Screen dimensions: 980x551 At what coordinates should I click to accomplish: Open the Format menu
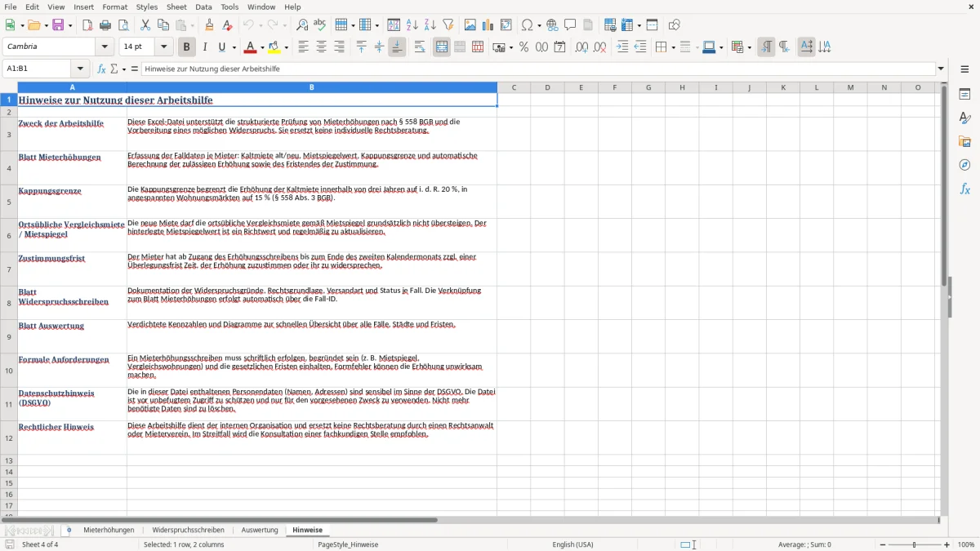coord(115,7)
